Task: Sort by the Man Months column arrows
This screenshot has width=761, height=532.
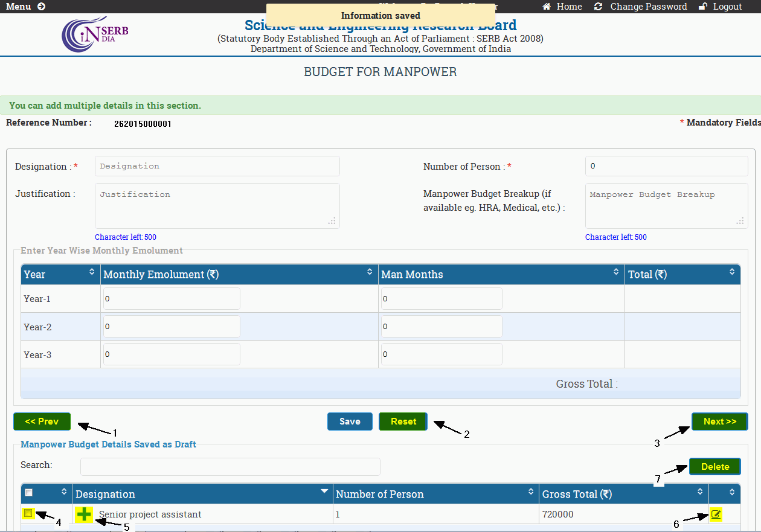Action: pos(616,272)
